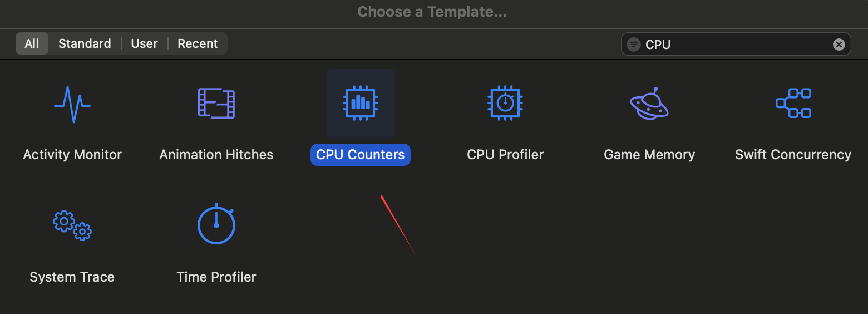Screen dimensions: 868x314
Task: Select the Time Profiler stopwatch icon
Action: click(216, 224)
